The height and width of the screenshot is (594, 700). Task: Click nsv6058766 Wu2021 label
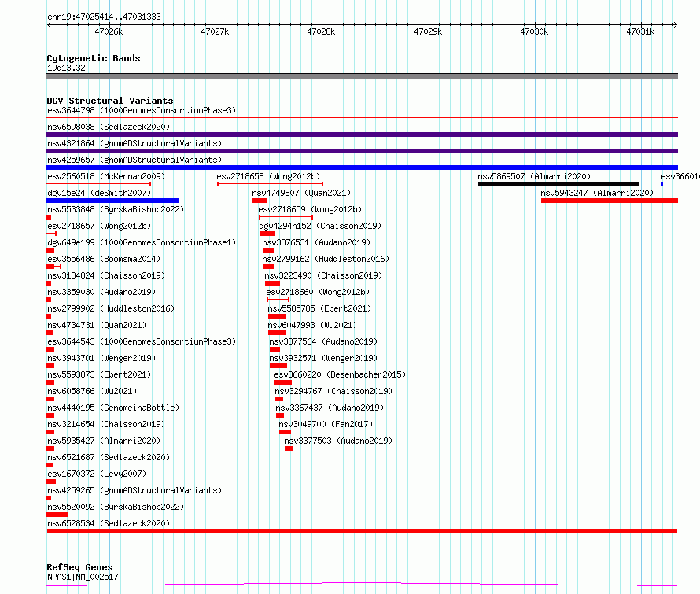point(92,391)
